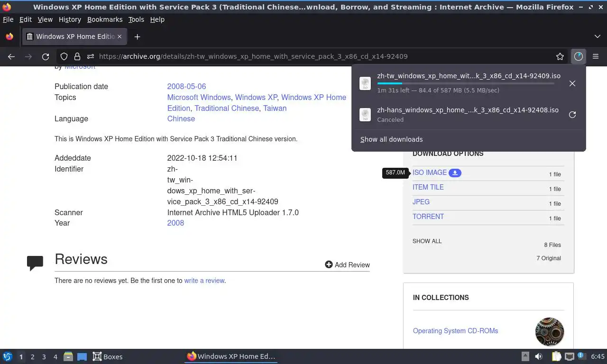Click the JPEG download option
This screenshot has width=607, height=364.
tap(421, 202)
